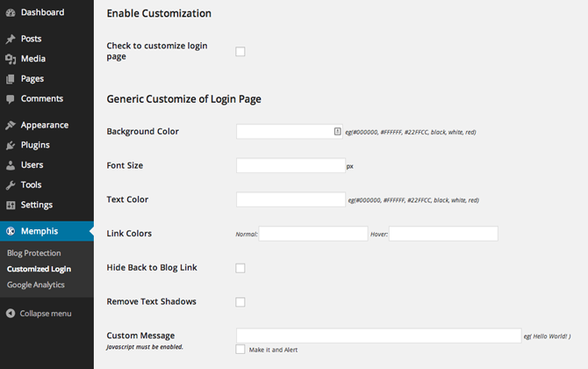588x369 pixels.
Task: Click the Dashboard gauge icon
Action: click(10, 13)
